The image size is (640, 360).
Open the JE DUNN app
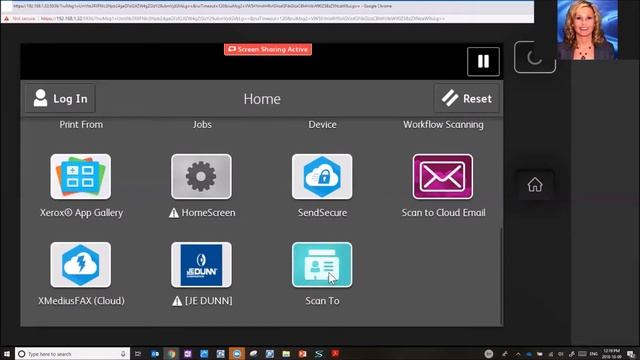(x=201, y=265)
